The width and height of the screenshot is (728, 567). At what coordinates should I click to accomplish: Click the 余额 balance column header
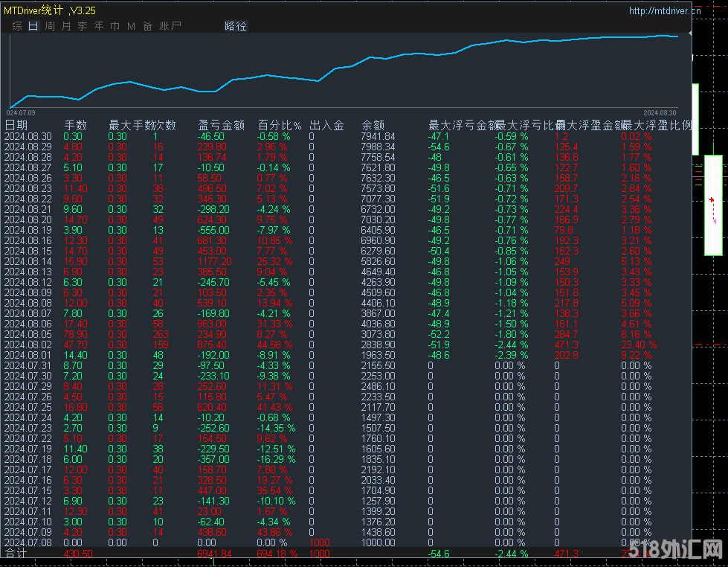click(x=373, y=125)
